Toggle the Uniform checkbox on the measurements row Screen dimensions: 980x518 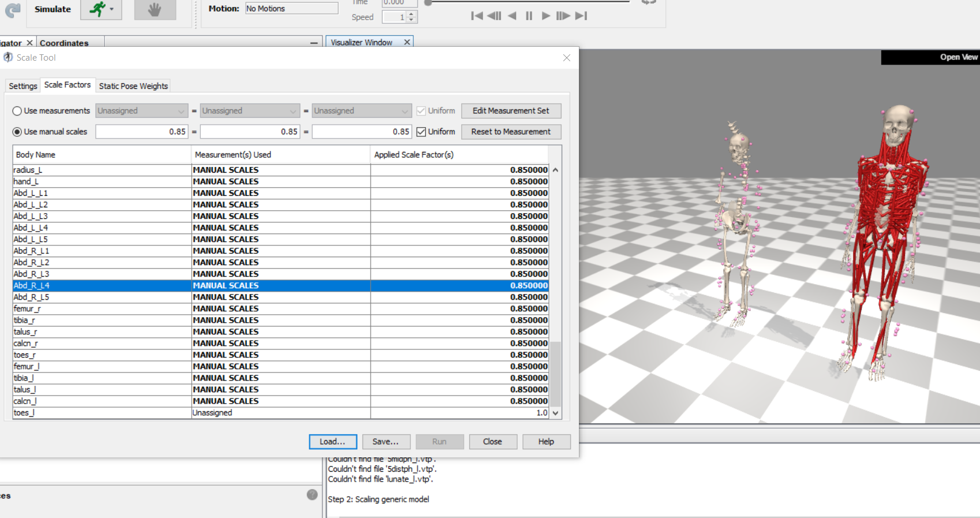(421, 111)
